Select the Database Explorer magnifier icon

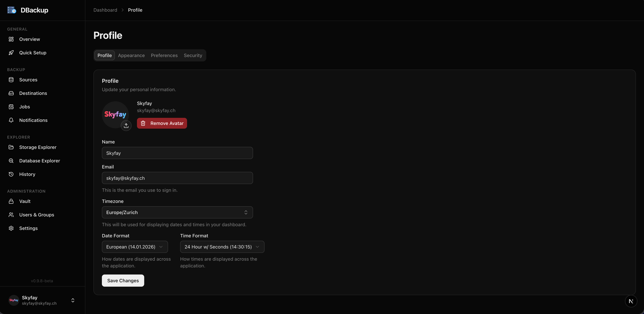click(11, 161)
